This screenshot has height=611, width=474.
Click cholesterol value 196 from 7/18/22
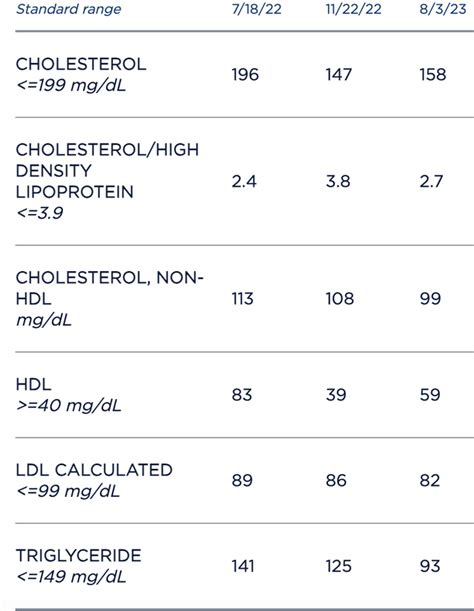[245, 75]
